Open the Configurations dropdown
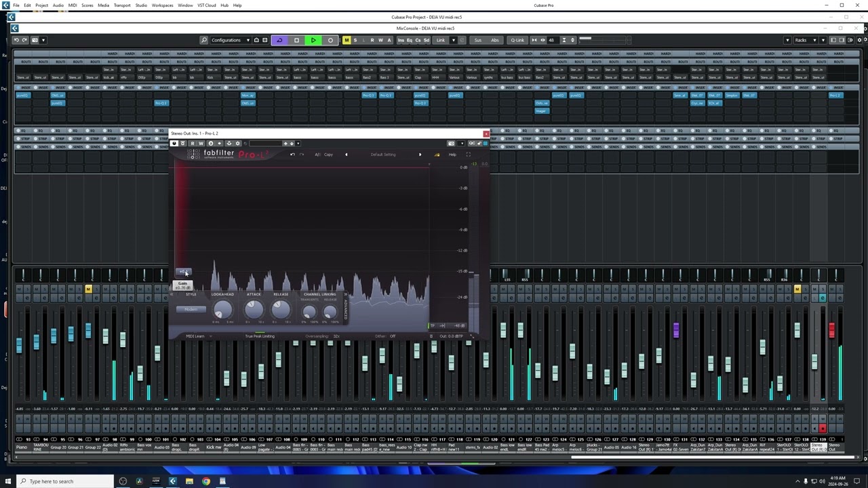This screenshot has width=868, height=488. pos(231,40)
